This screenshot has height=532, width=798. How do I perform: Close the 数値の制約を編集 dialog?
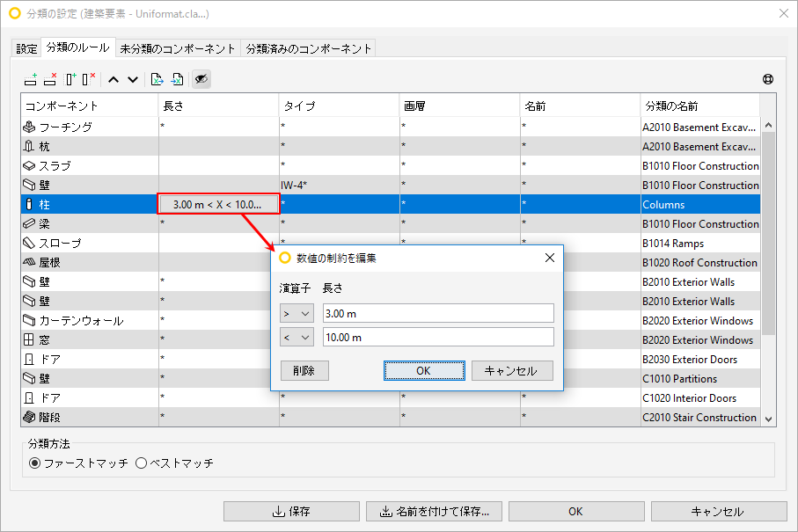(x=550, y=258)
